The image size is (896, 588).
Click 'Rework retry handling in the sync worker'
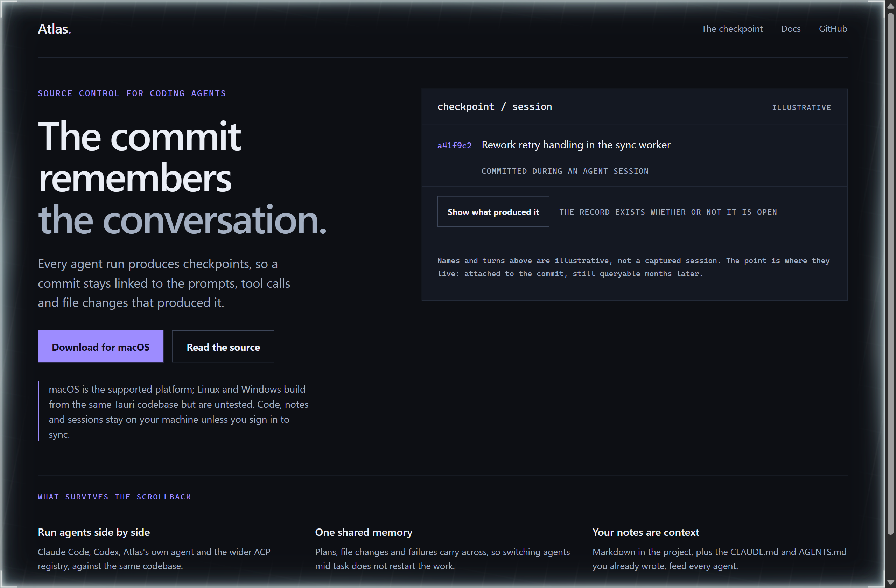[576, 145]
